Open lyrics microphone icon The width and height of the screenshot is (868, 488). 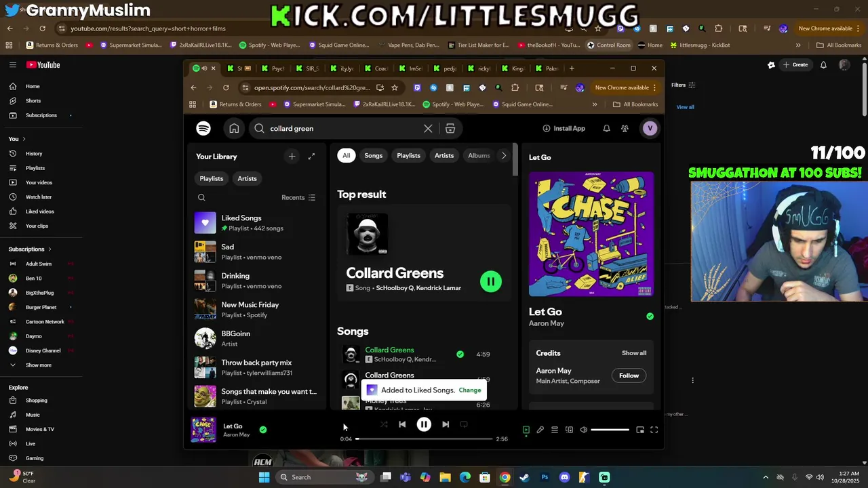tap(540, 430)
